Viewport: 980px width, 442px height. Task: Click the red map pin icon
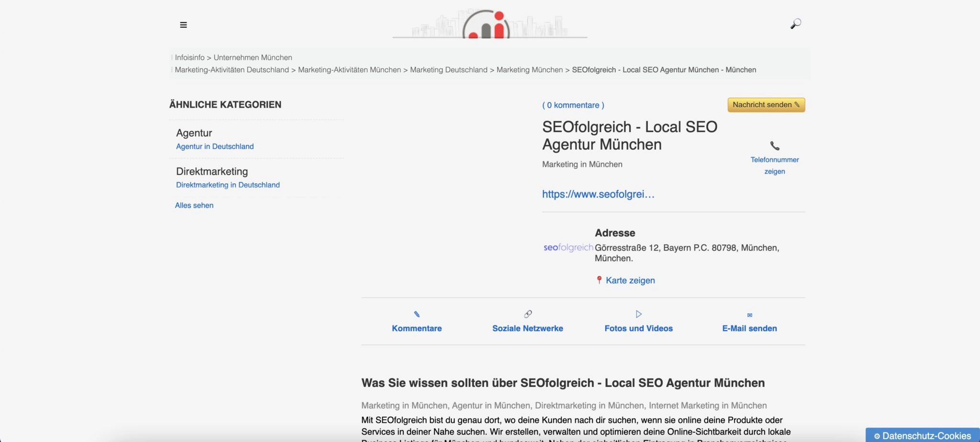point(599,280)
